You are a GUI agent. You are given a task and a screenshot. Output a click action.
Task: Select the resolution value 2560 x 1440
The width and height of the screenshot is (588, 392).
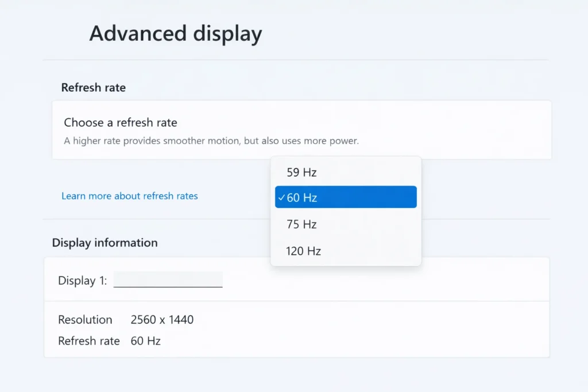pyautogui.click(x=162, y=320)
